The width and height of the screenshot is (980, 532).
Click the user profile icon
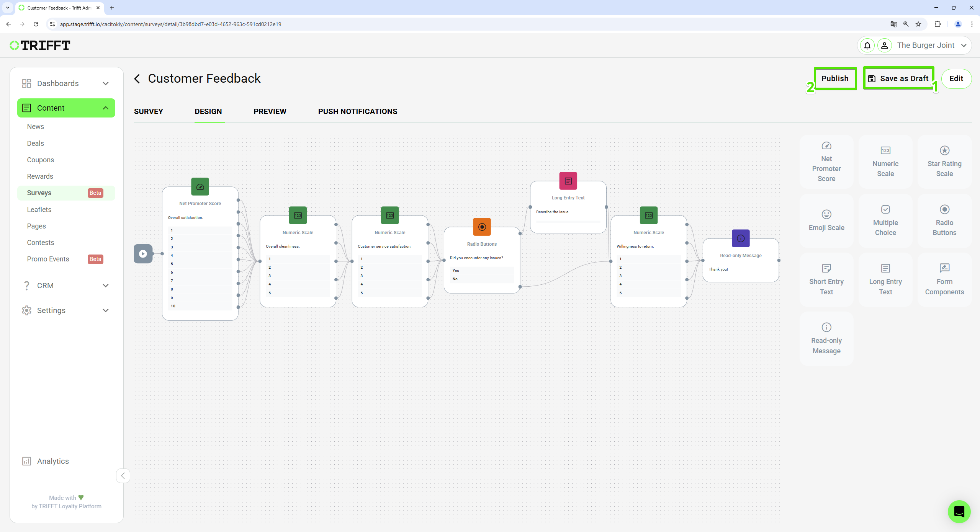tap(884, 46)
